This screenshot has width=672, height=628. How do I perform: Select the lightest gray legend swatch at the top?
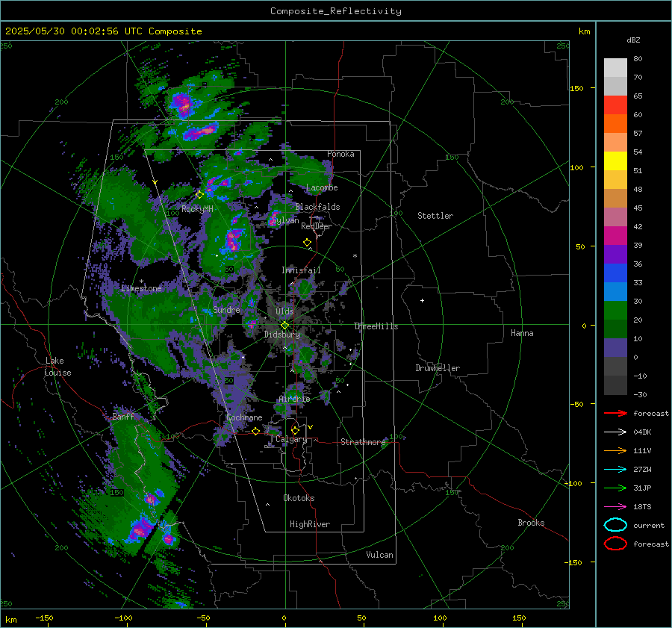pos(615,67)
